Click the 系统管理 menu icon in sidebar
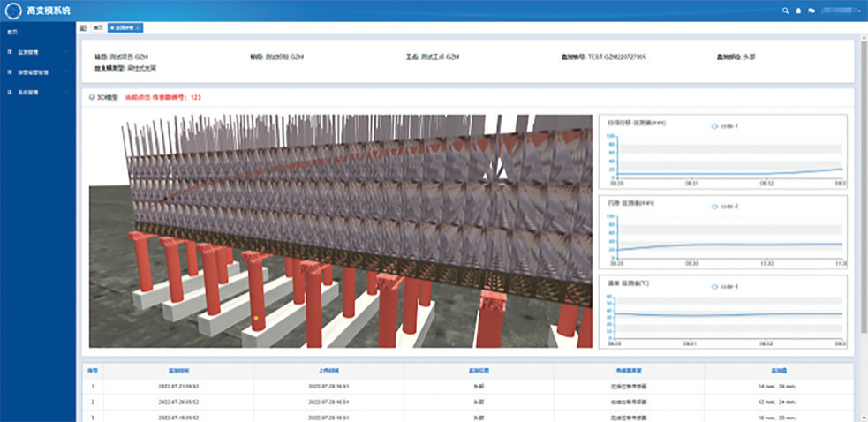The image size is (868, 422). pyautogui.click(x=10, y=92)
